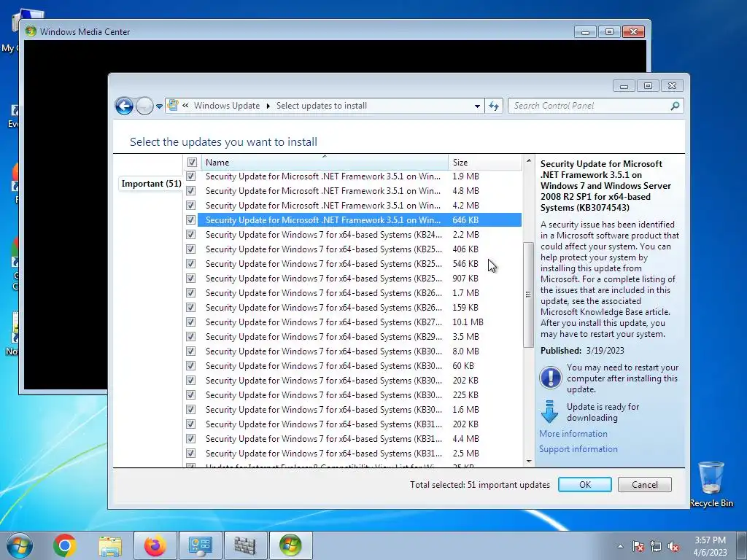747x560 pixels.
Task: Launch Firefox from the taskbar
Action: (x=155, y=545)
